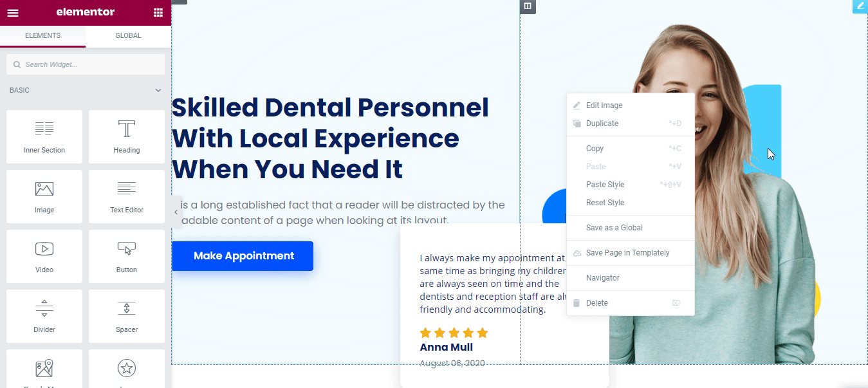Image resolution: width=868 pixels, height=388 pixels.
Task: Focus the Search Widget field
Action: [x=86, y=64]
